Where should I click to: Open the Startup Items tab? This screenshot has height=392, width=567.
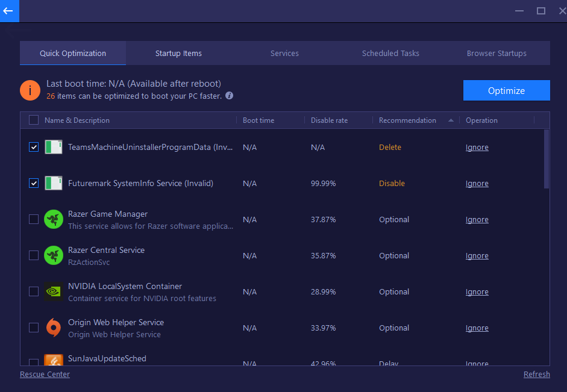(x=178, y=53)
